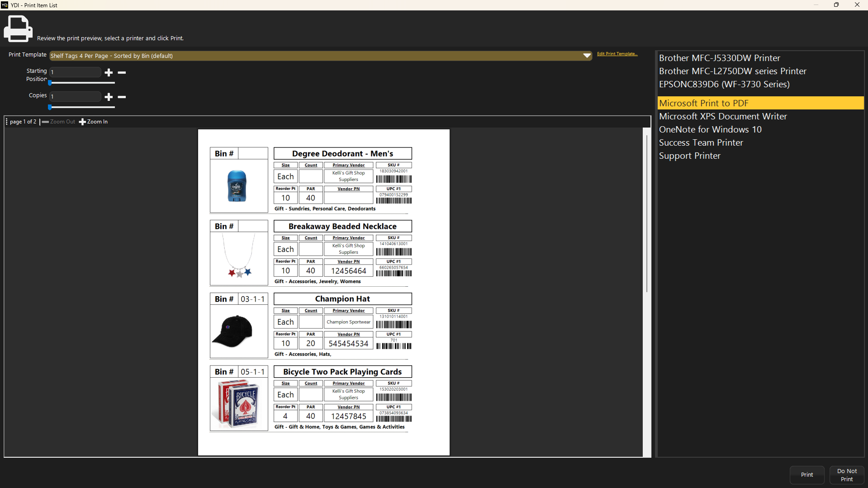Click the plus icon next to Starting Position

pyautogui.click(x=109, y=72)
